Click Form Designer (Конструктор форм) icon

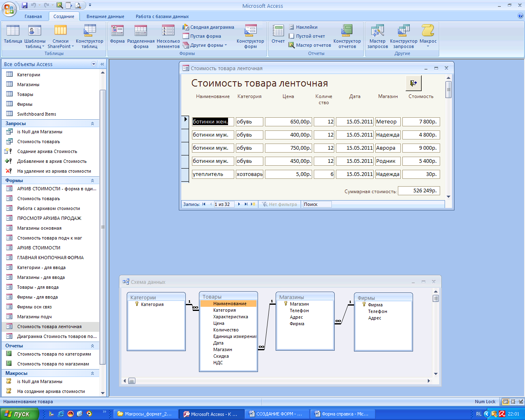(250, 37)
